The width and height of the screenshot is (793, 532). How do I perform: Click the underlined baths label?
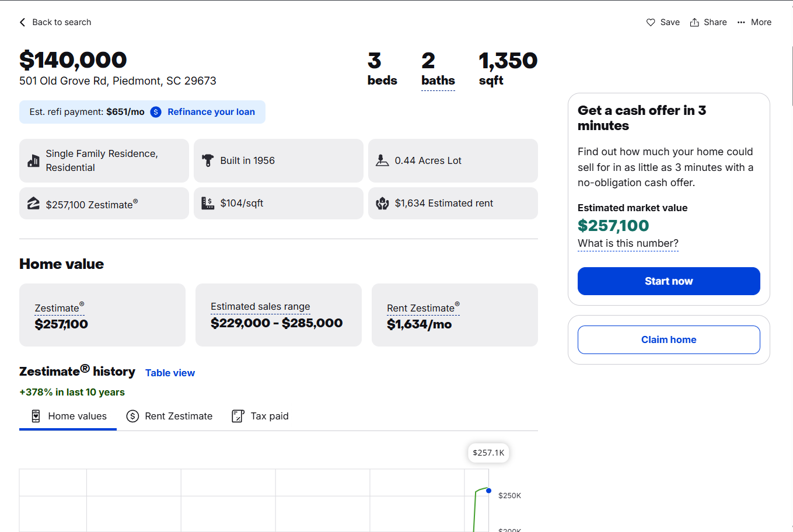[x=438, y=80]
